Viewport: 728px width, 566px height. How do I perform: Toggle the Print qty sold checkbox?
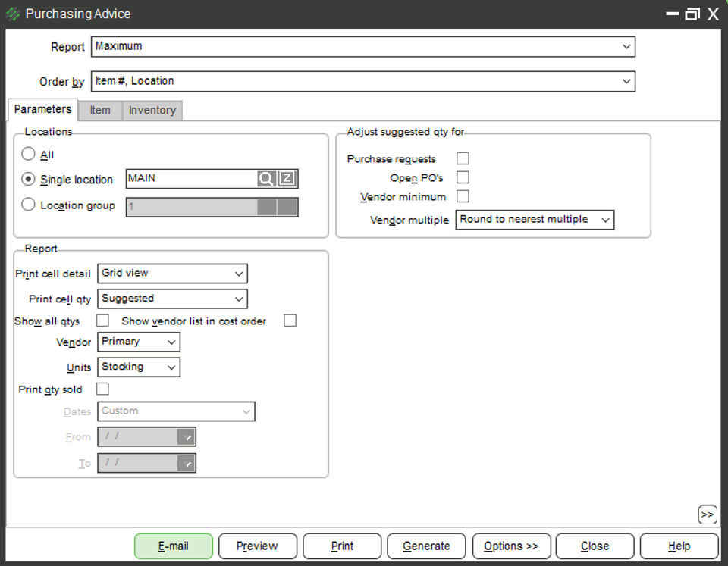(x=102, y=389)
